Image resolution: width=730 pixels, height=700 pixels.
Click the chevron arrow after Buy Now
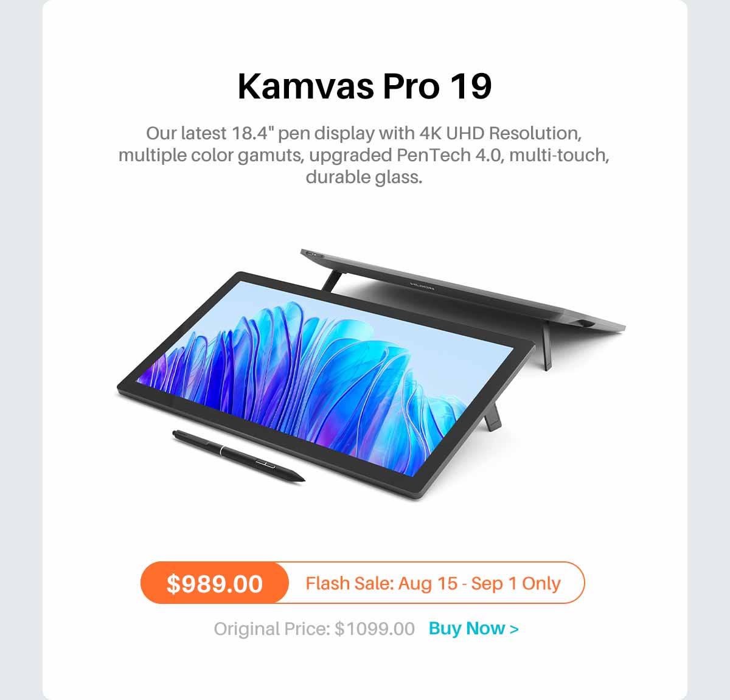515,629
